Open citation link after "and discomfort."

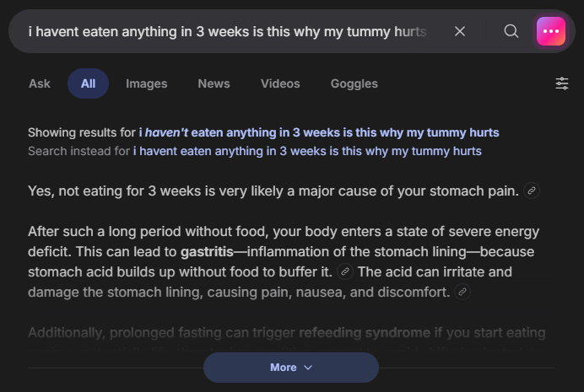(x=462, y=292)
